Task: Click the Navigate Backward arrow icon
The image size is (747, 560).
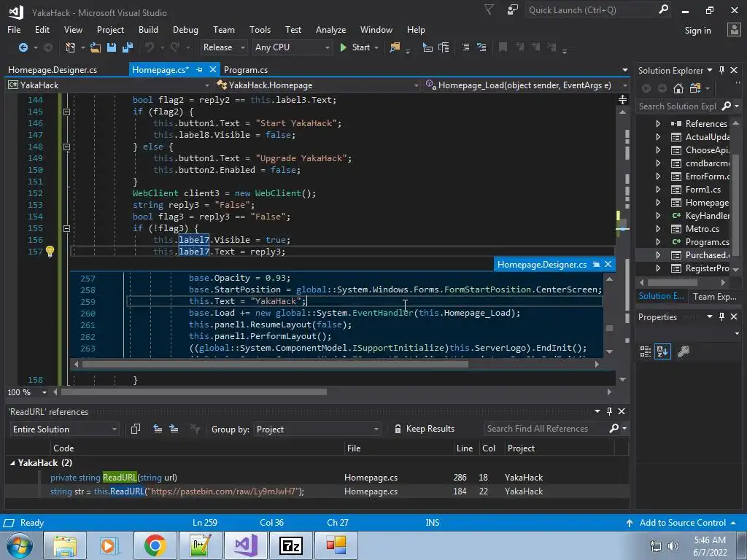Action: (23, 47)
